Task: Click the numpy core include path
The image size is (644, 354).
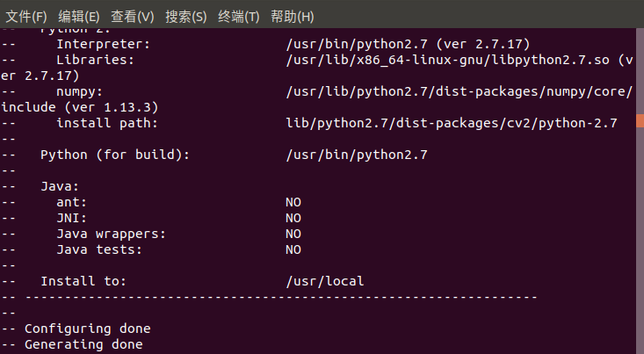Action: [x=459, y=91]
